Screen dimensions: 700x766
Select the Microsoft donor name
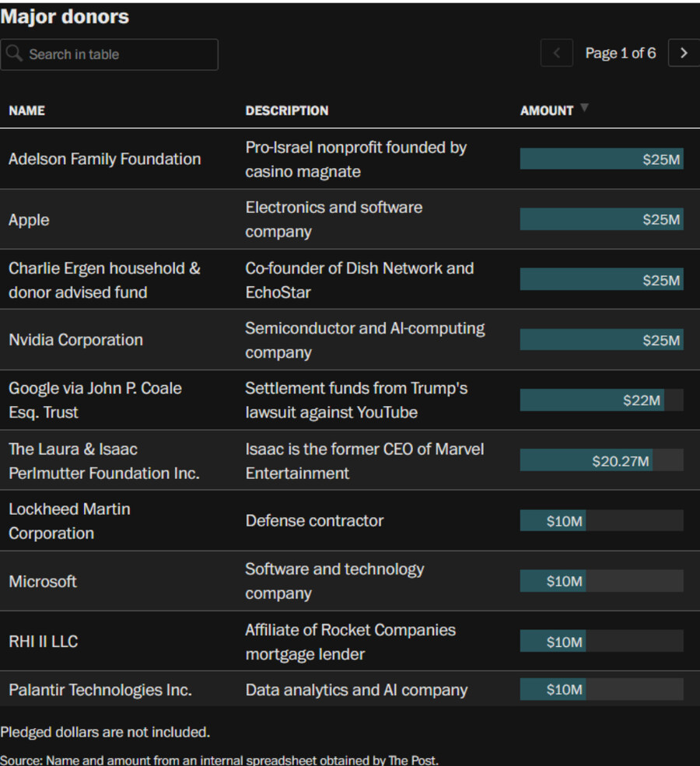43,582
